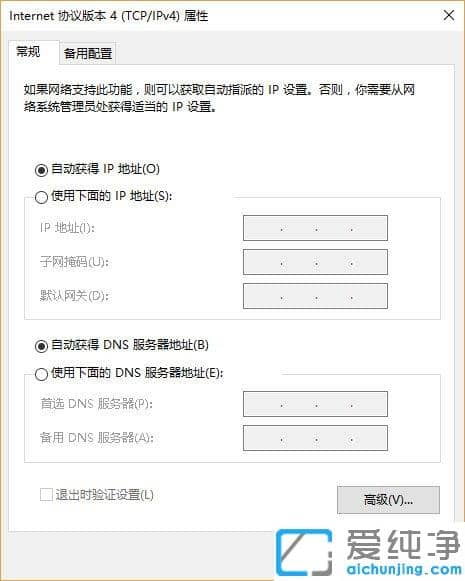The height and width of the screenshot is (581, 465).
Task: Close the TCP/IPv4 properties dialog
Action: [x=449, y=16]
